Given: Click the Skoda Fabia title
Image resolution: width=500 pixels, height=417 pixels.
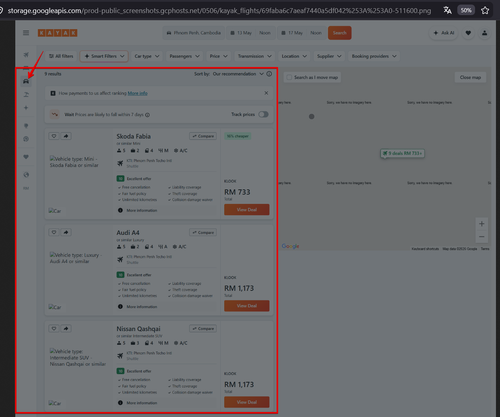Looking at the screenshot, I should point(133,136).
